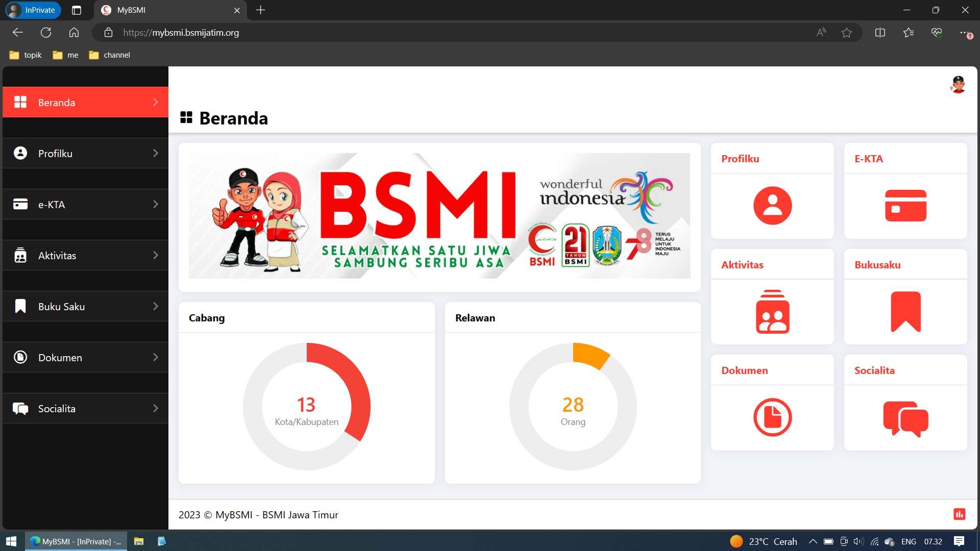Click the red chart icon in footer
Image resolution: width=980 pixels, height=551 pixels.
(x=959, y=514)
